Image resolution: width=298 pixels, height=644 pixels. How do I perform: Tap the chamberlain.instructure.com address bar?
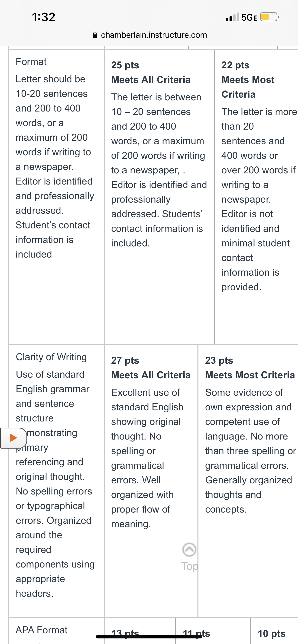150,35
